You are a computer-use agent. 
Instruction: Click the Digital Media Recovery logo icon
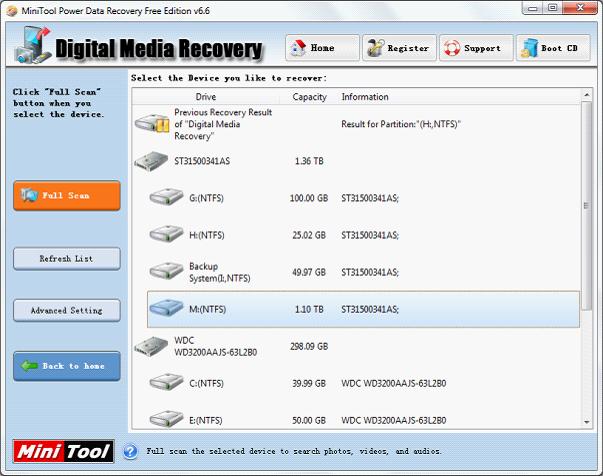33,45
